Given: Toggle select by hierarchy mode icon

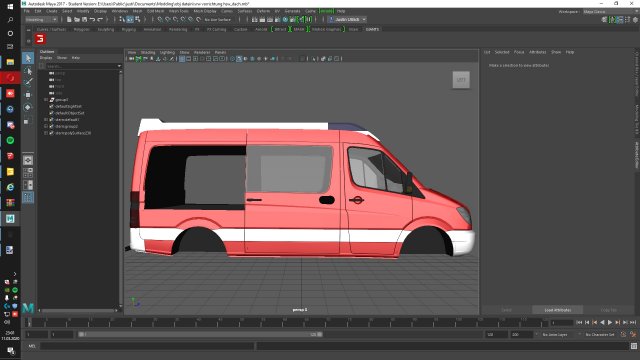Looking at the screenshot, I should click(122, 19).
